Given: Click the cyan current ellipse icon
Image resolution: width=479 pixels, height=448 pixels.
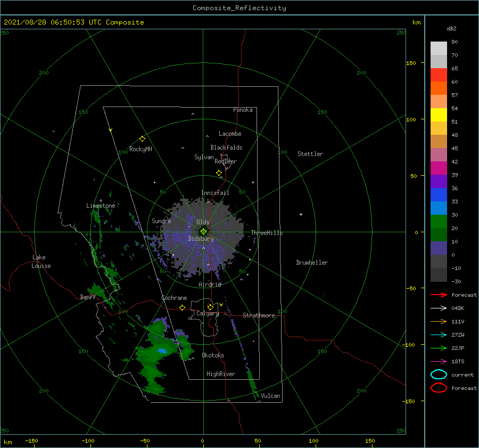Looking at the screenshot, I should [x=439, y=374].
